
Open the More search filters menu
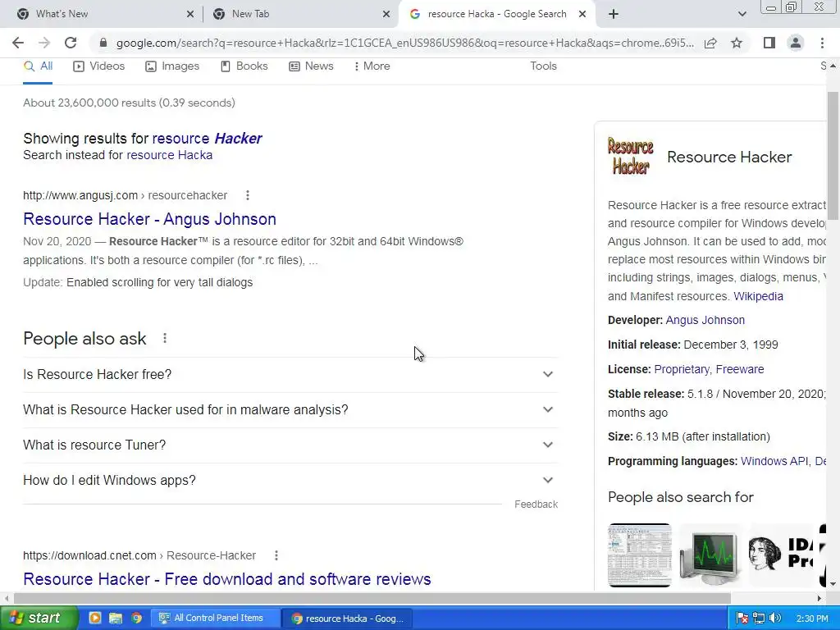(372, 66)
